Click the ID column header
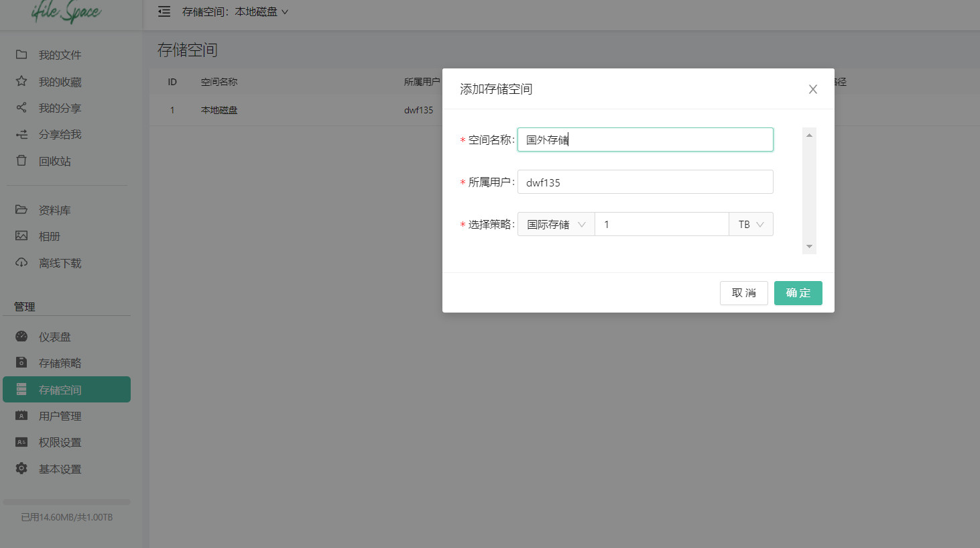Image resolution: width=980 pixels, height=548 pixels. (172, 82)
